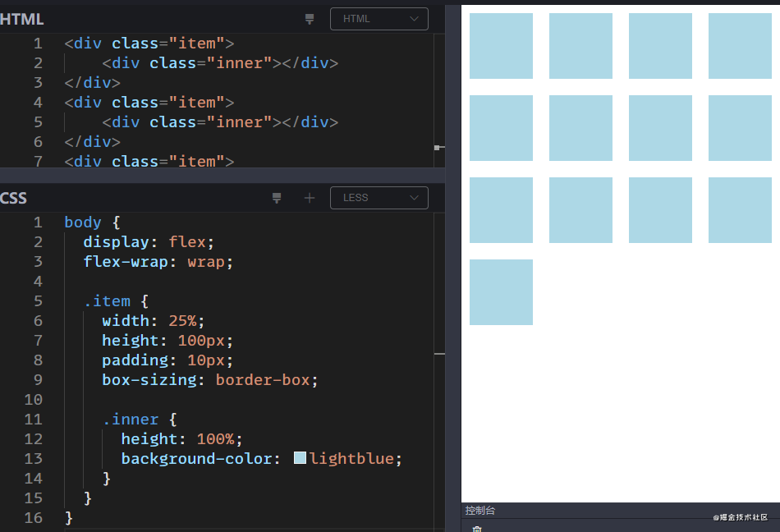
Task: Click the lightblue color swatch in the CSS
Action: 300,458
